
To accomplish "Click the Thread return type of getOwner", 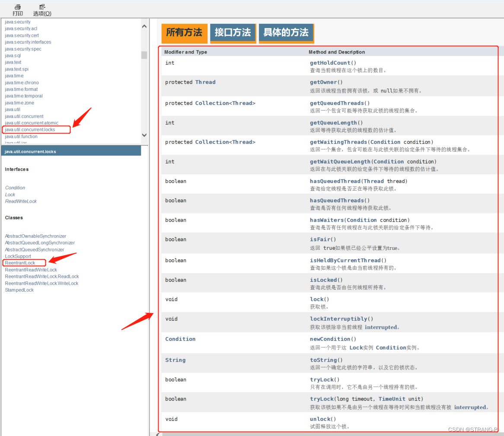I will 205,82.
